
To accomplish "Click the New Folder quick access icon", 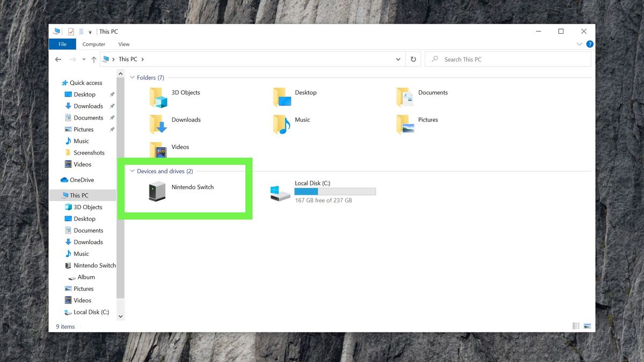I will point(81,32).
